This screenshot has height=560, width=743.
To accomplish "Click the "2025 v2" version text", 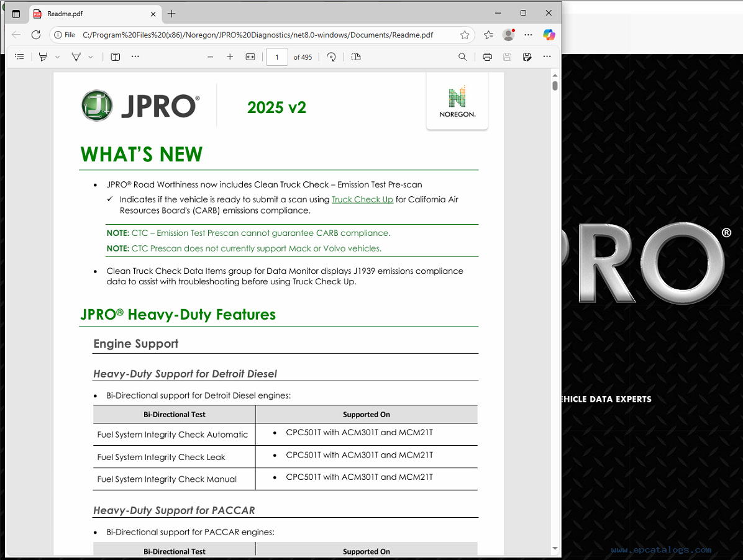I will pyautogui.click(x=276, y=107).
